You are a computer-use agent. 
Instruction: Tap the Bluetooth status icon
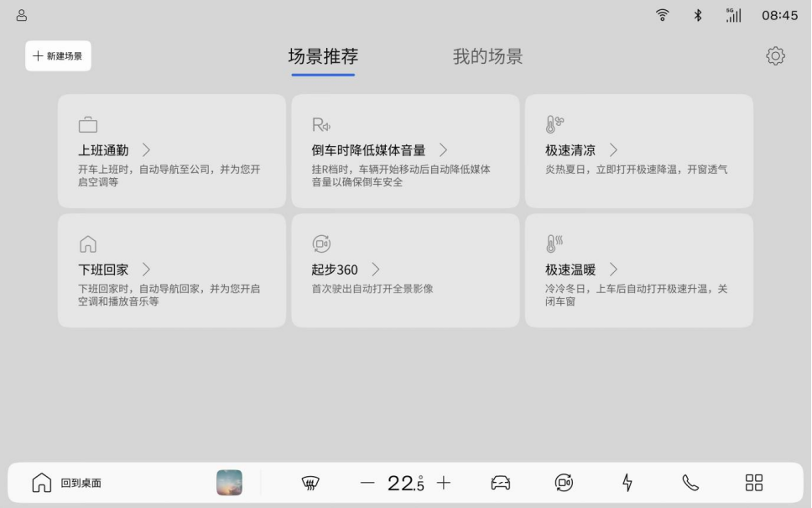(697, 15)
